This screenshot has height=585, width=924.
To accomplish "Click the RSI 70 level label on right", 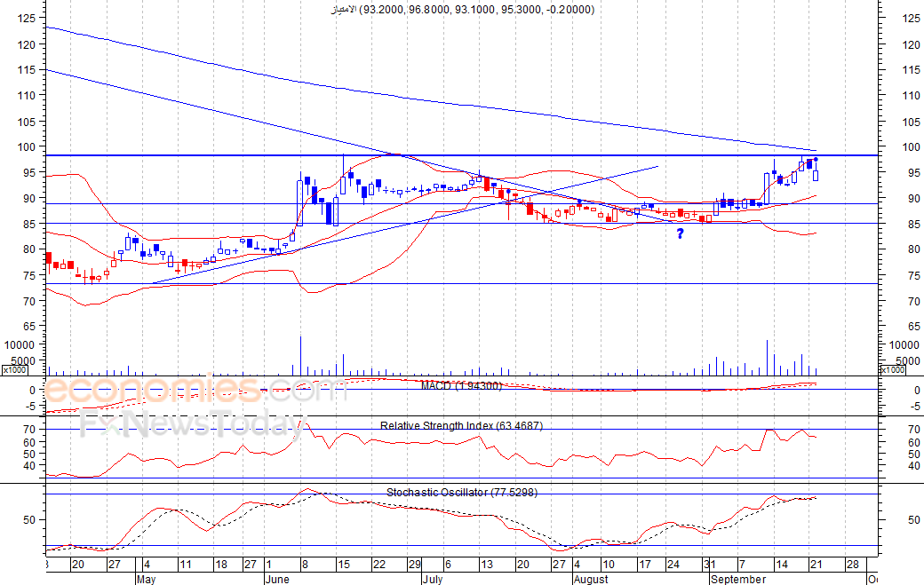I will click(x=911, y=430).
